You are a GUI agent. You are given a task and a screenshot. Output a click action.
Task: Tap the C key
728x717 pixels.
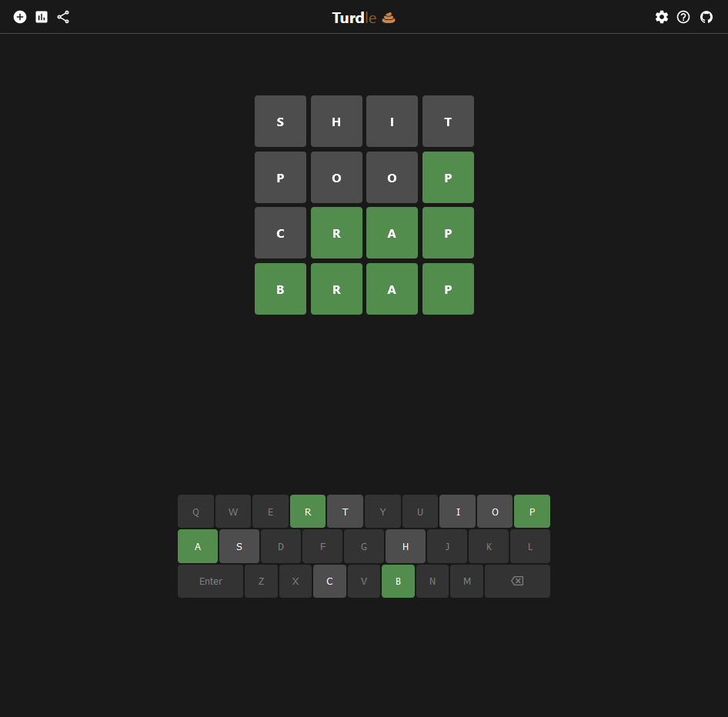point(329,581)
